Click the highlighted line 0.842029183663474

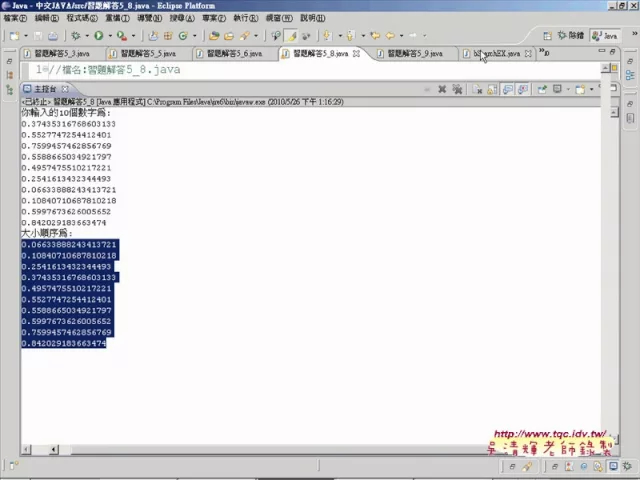[64, 343]
